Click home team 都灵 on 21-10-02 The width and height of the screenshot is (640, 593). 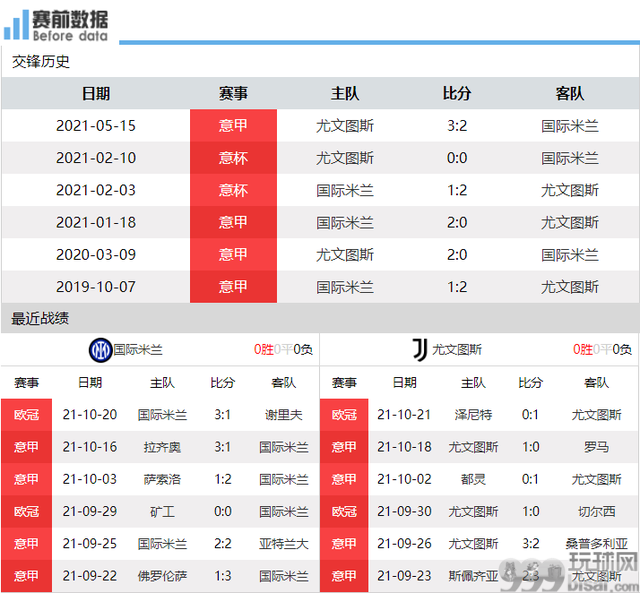pos(473,480)
